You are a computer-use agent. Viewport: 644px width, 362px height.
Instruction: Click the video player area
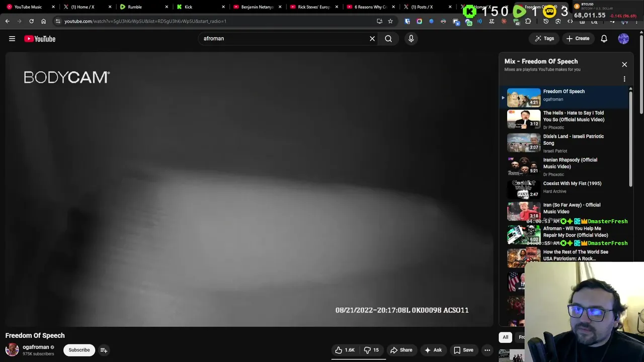click(x=250, y=190)
